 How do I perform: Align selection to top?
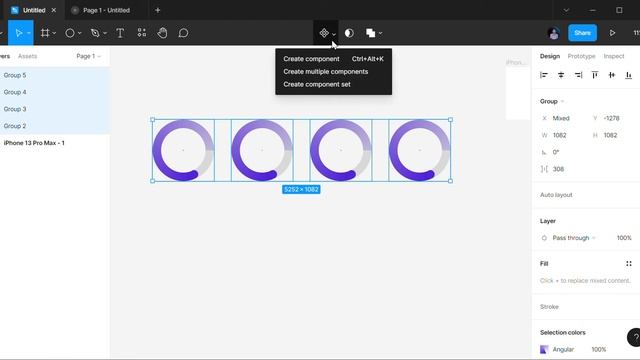coord(595,75)
